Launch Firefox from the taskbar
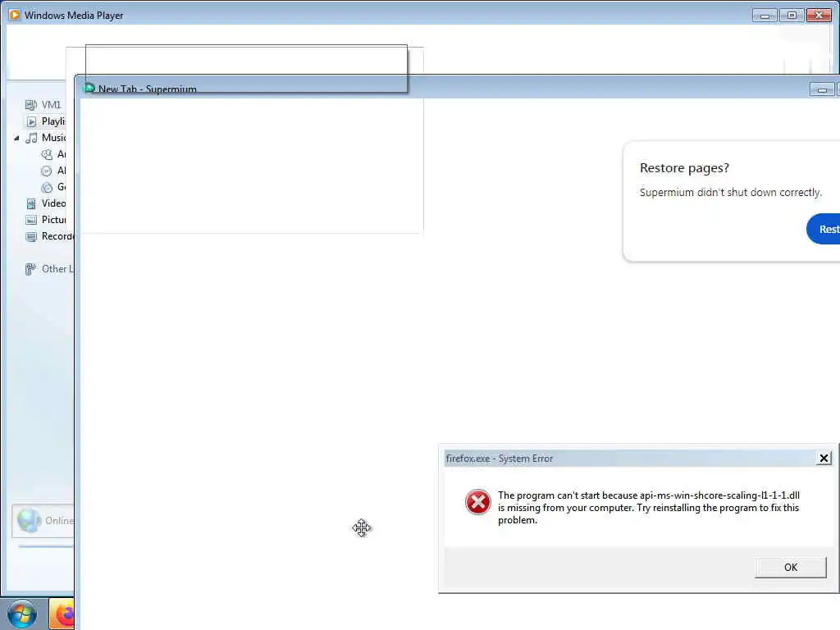This screenshot has width=840, height=630. (x=62, y=614)
